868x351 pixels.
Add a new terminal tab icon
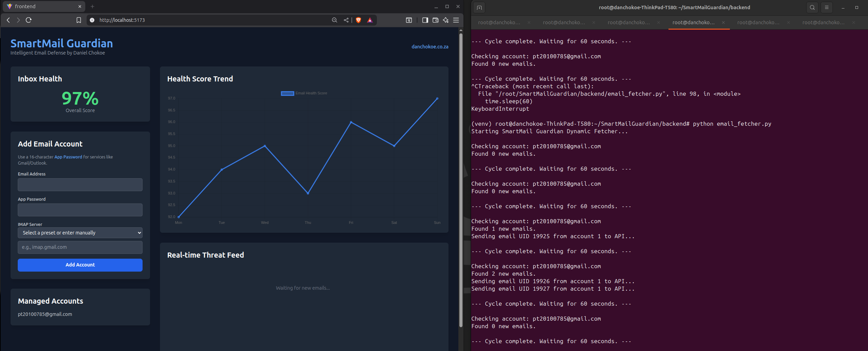pyautogui.click(x=479, y=7)
